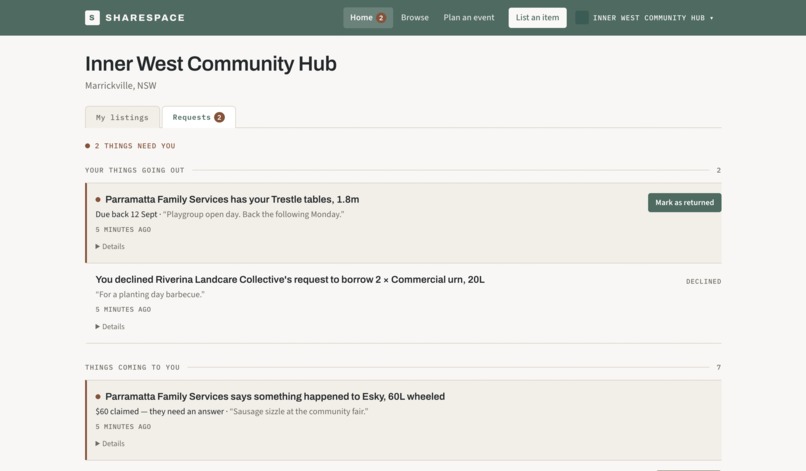Open the Home nav item
This screenshot has width=806, height=471.
pyautogui.click(x=368, y=17)
